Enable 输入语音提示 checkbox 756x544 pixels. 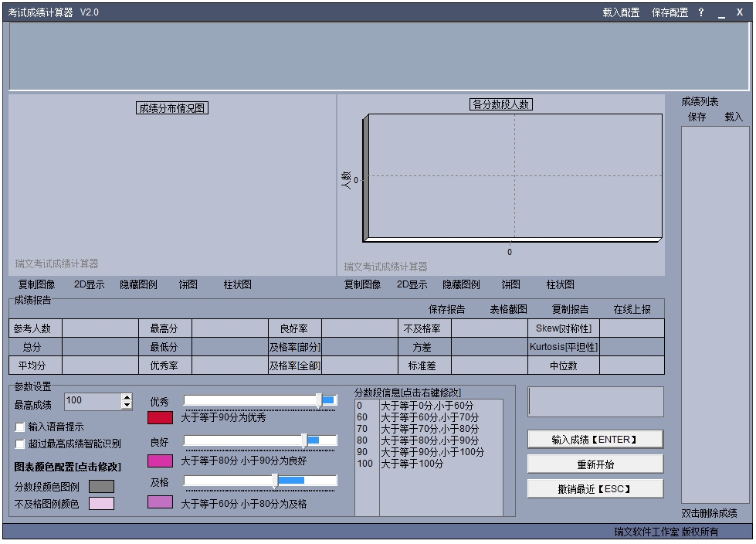click(20, 427)
